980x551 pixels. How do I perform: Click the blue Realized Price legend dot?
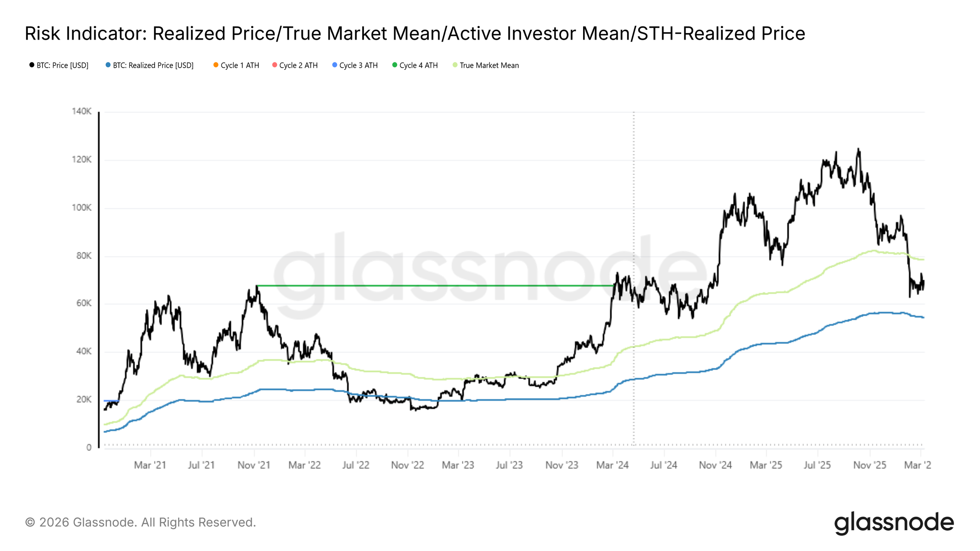[108, 65]
